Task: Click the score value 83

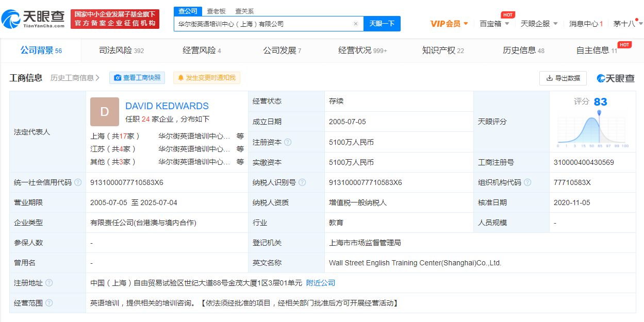Action: click(x=601, y=102)
